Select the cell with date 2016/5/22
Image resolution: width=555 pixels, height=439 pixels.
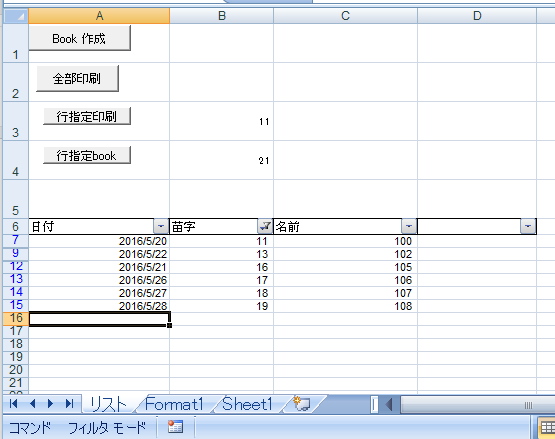99,254
